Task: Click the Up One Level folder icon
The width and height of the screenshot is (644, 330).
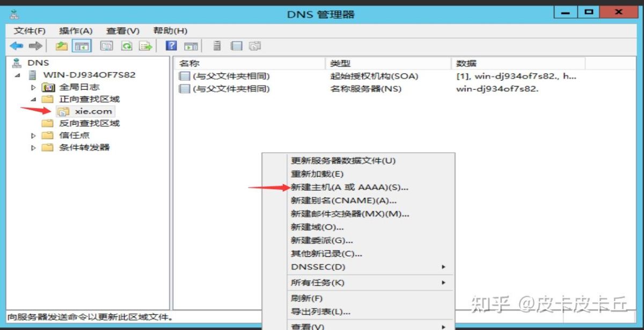Action: pos(62,46)
